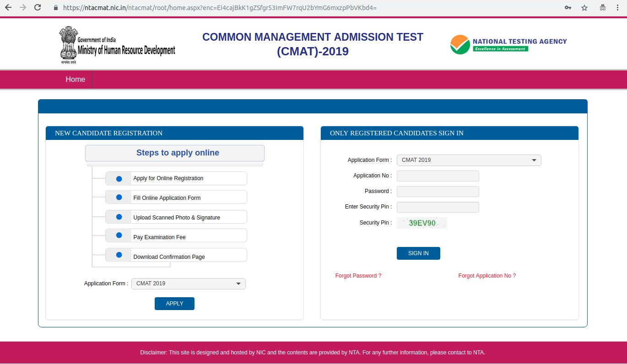The height and width of the screenshot is (364, 627).
Task: Click the COMMON MANAGEMENT ADMISSION TEST title
Action: coord(313,44)
